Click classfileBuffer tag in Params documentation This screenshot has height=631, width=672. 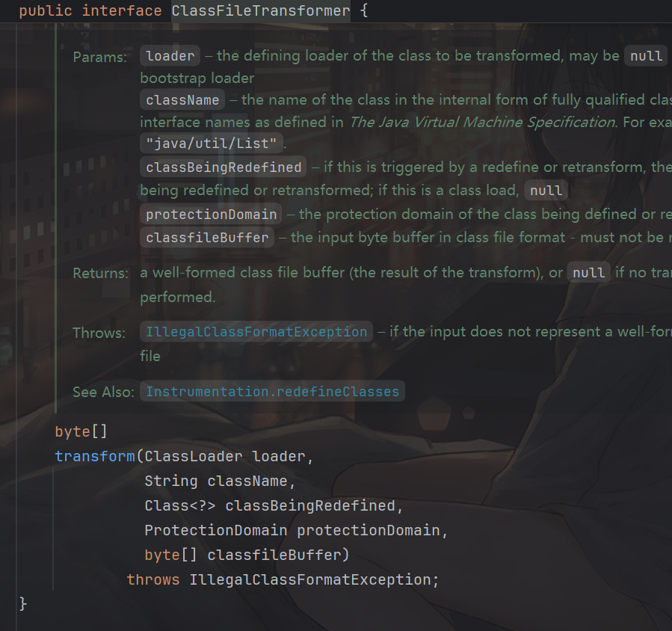pos(207,238)
